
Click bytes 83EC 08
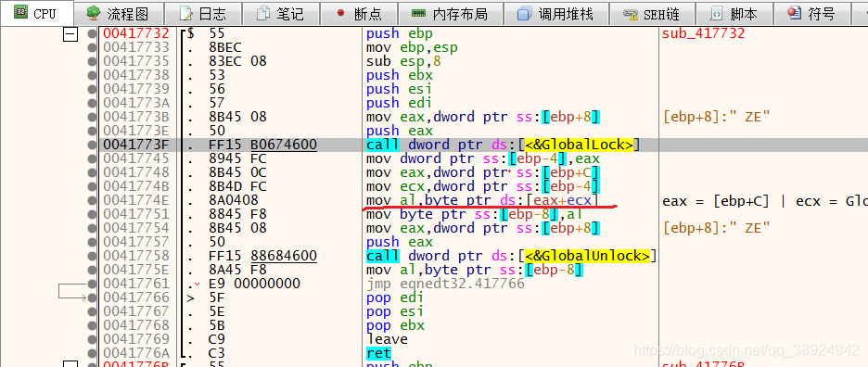pos(238,61)
